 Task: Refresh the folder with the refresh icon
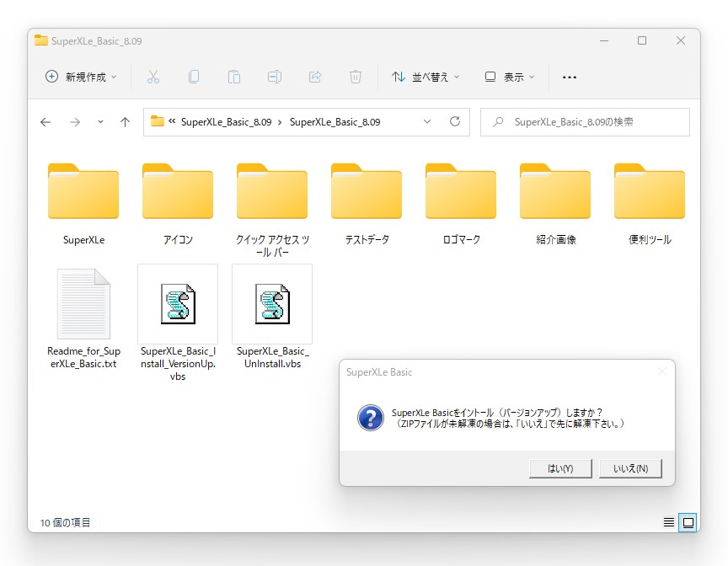coord(452,121)
